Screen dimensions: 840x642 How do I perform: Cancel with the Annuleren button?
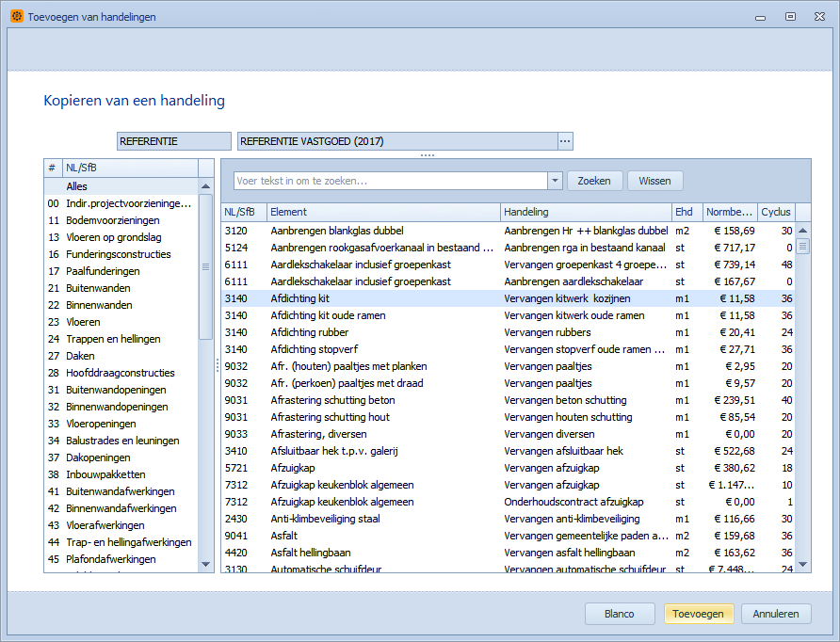[x=776, y=614]
